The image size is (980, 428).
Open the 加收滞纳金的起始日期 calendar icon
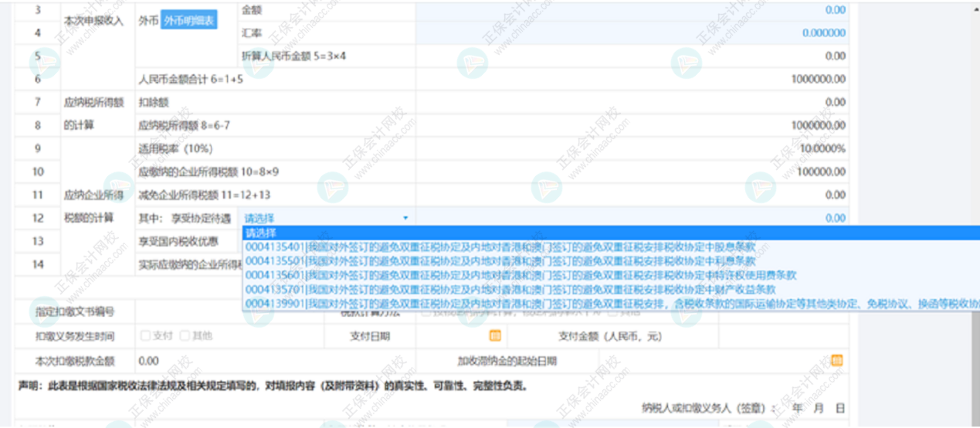pyautogui.click(x=836, y=361)
